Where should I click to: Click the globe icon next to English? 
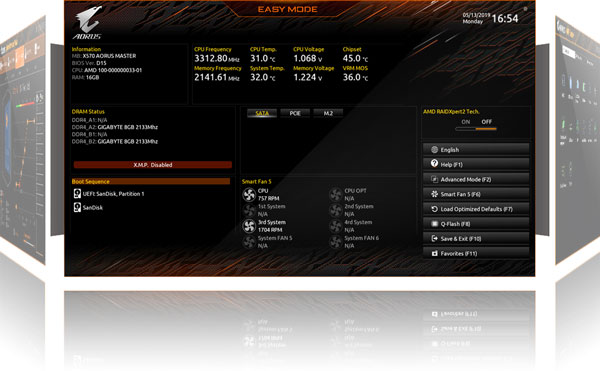(x=434, y=150)
